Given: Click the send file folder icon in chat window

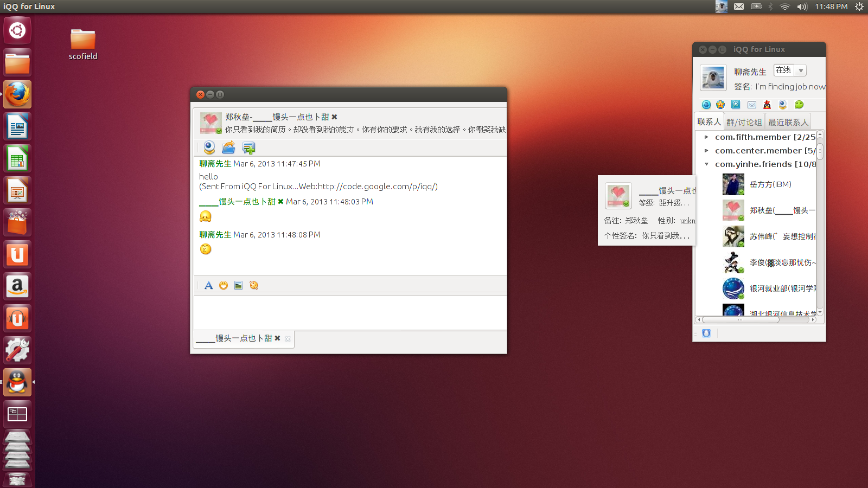Looking at the screenshot, I should (228, 147).
